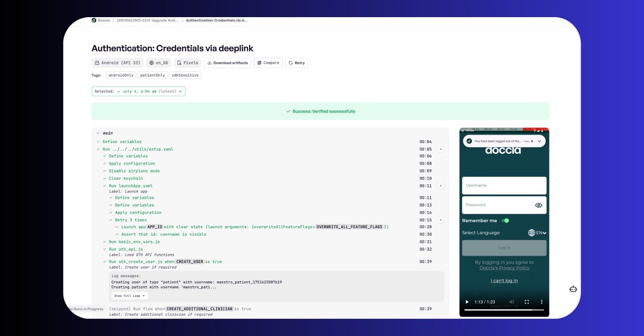Expand the logged out notification chevron

point(539,141)
